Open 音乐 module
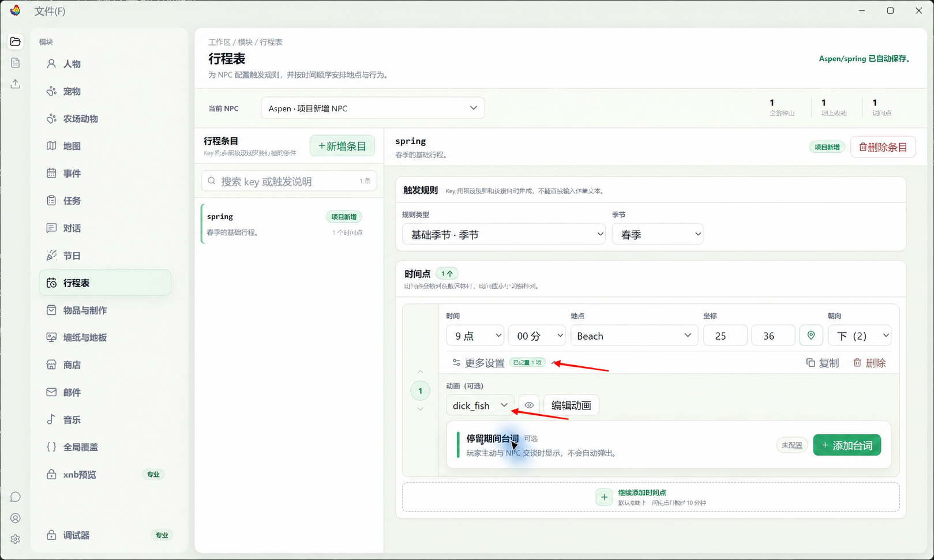Viewport: 934px width, 560px height. point(105,420)
